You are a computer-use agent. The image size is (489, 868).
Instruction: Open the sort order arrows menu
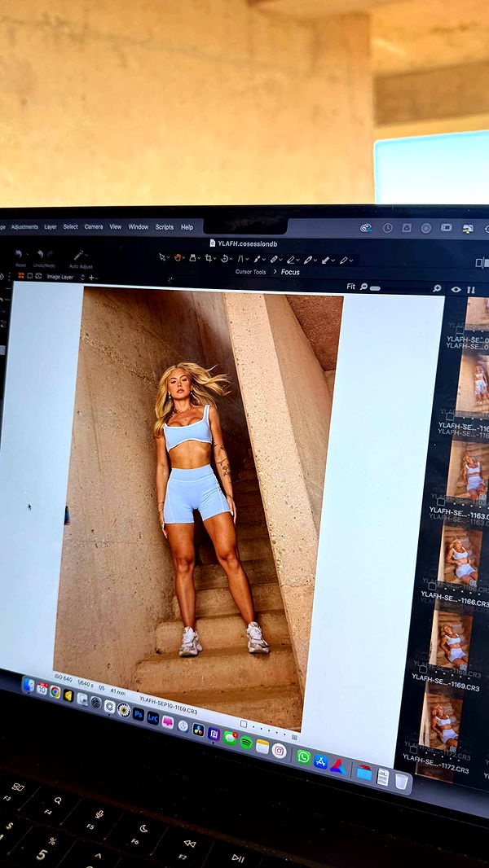pos(470,290)
